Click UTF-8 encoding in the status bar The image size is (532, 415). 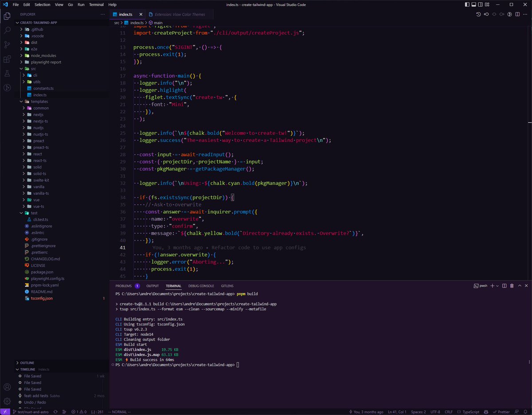tap(435, 411)
